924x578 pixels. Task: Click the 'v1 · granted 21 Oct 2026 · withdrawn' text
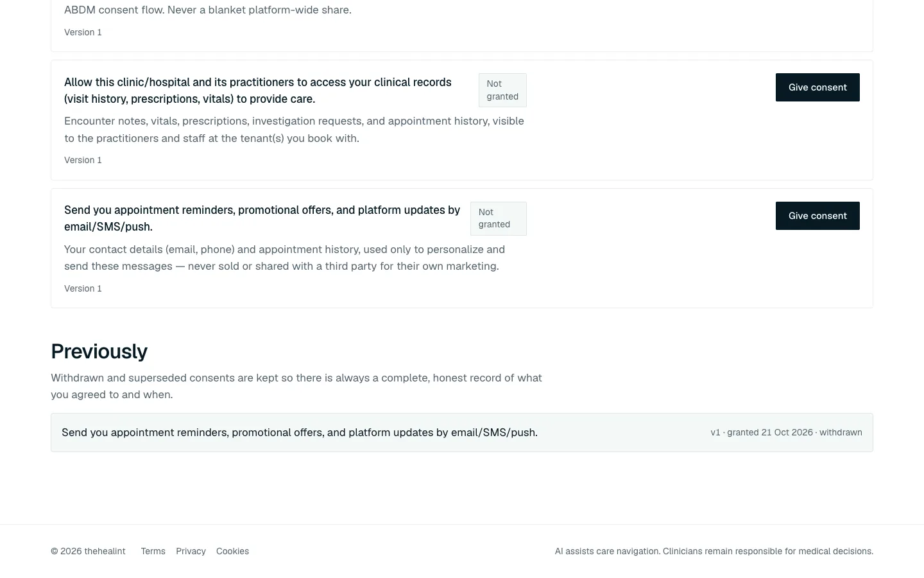(786, 432)
